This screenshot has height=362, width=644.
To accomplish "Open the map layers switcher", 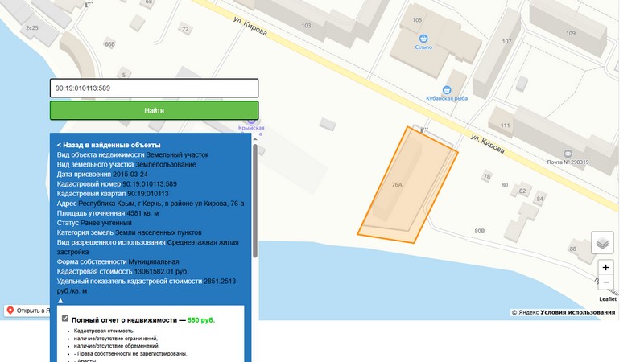I will [x=602, y=242].
